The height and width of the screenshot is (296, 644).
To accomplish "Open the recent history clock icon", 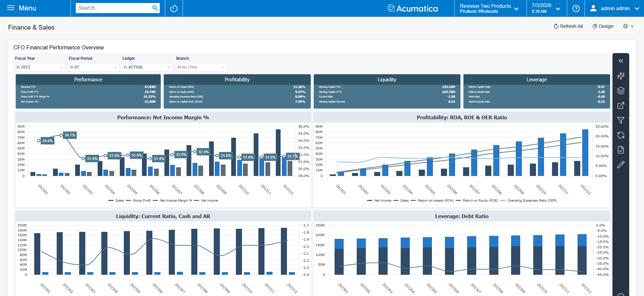I will pyautogui.click(x=174, y=8).
